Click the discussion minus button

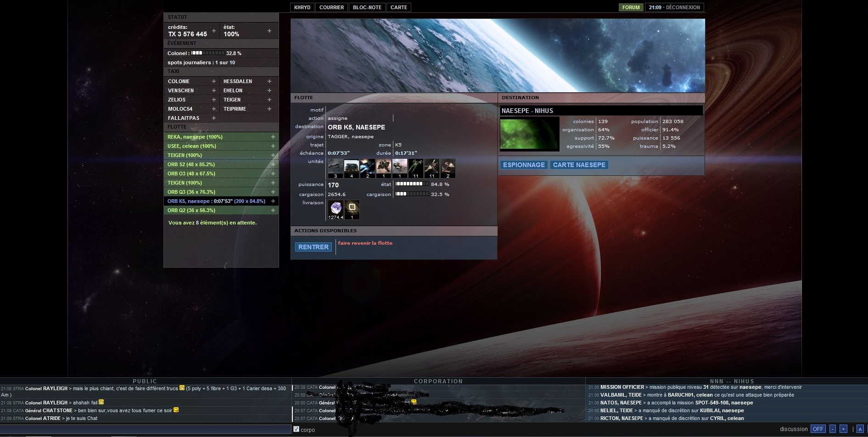[833, 429]
